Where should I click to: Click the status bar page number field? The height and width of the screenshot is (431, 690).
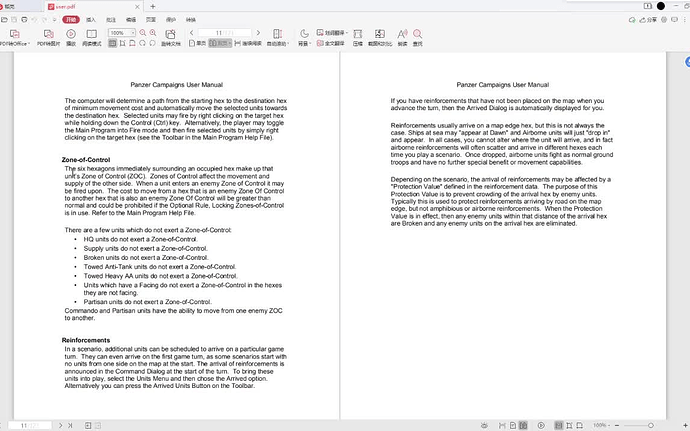[x=30, y=425]
